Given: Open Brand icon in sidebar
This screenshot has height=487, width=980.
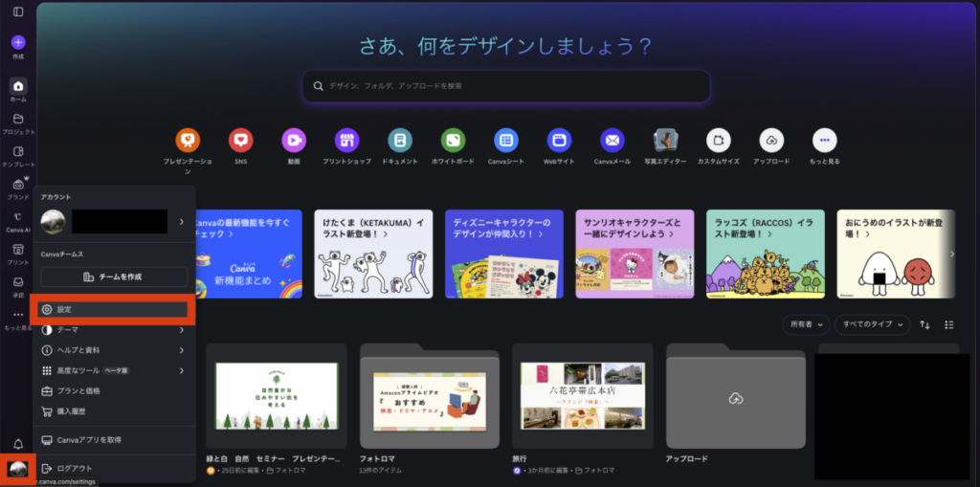Looking at the screenshot, I should pos(18,185).
